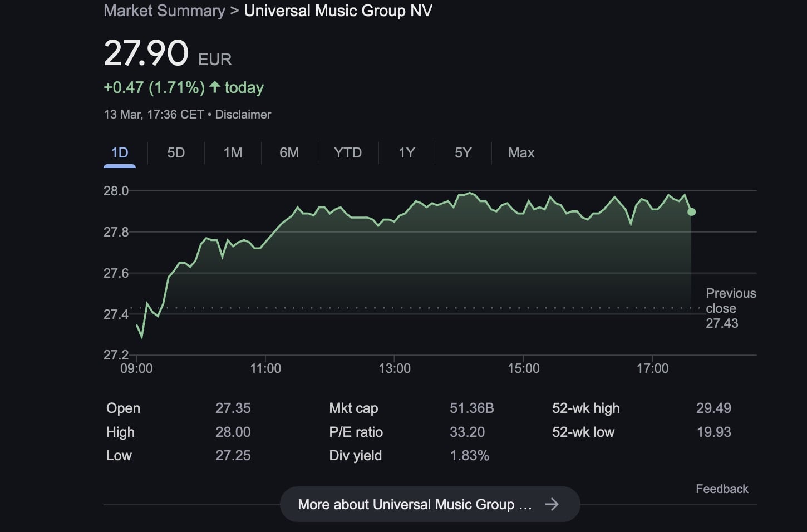Click the Div yield label

click(355, 455)
